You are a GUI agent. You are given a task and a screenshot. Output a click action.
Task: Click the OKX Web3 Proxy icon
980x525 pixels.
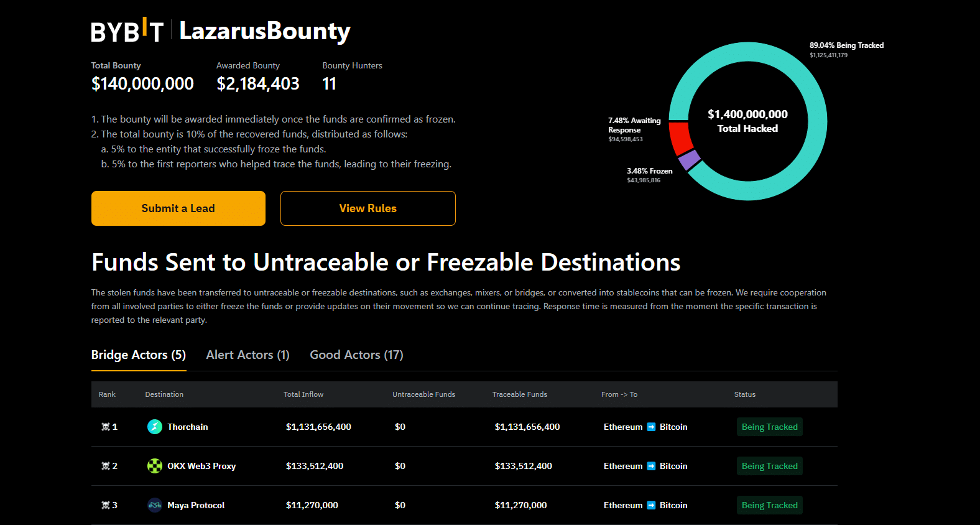point(155,466)
